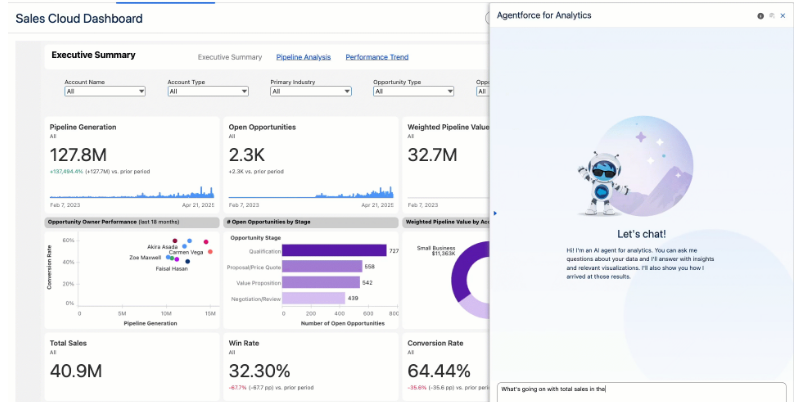The width and height of the screenshot is (803, 402).
Task: Select the Qualification bar in stage chart
Action: pos(333,251)
